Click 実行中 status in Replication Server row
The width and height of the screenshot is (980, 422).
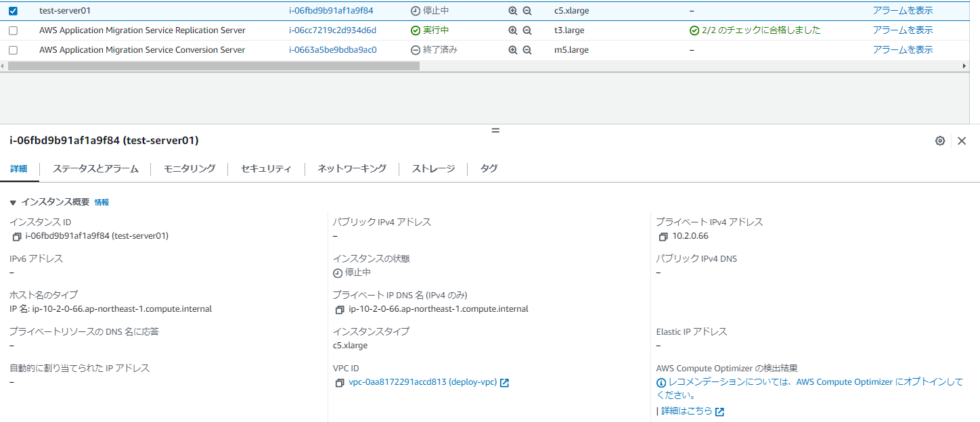pyautogui.click(x=430, y=30)
